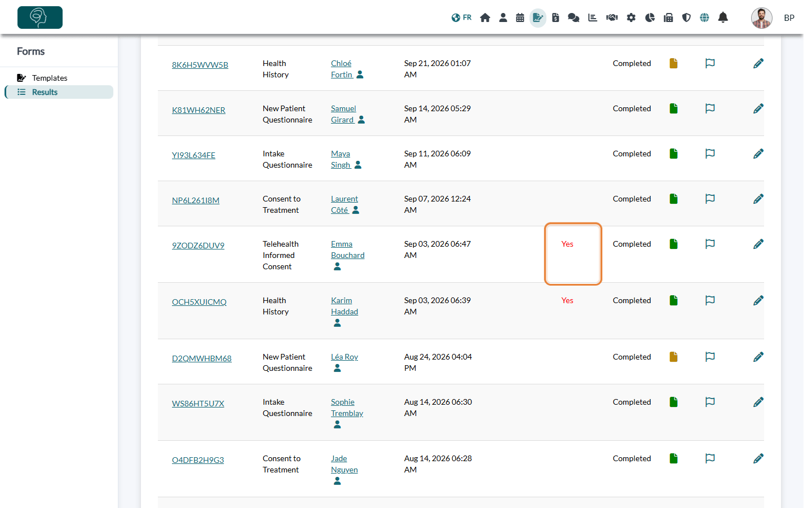The width and height of the screenshot is (812, 508).
Task: Open patient Maya Singh's profile link
Action: (341, 159)
